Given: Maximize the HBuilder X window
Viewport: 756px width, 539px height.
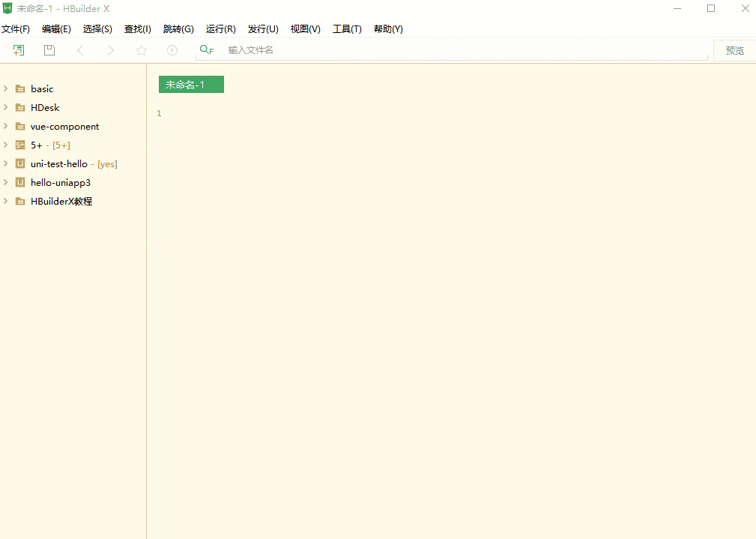Looking at the screenshot, I should click(x=711, y=9).
